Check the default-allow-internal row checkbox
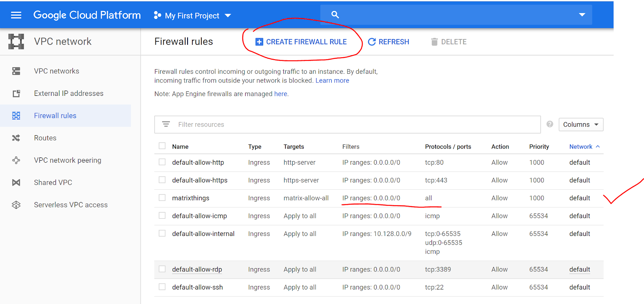This screenshot has height=304, width=644. (x=162, y=233)
